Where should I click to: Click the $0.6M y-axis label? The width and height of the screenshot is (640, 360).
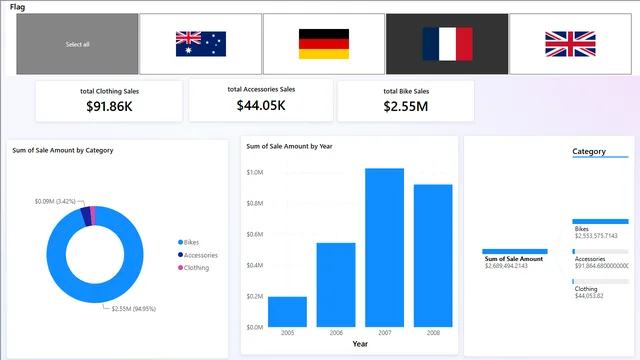click(255, 234)
